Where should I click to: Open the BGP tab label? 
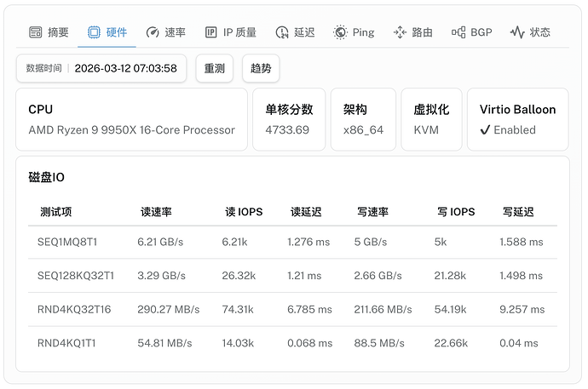point(481,32)
